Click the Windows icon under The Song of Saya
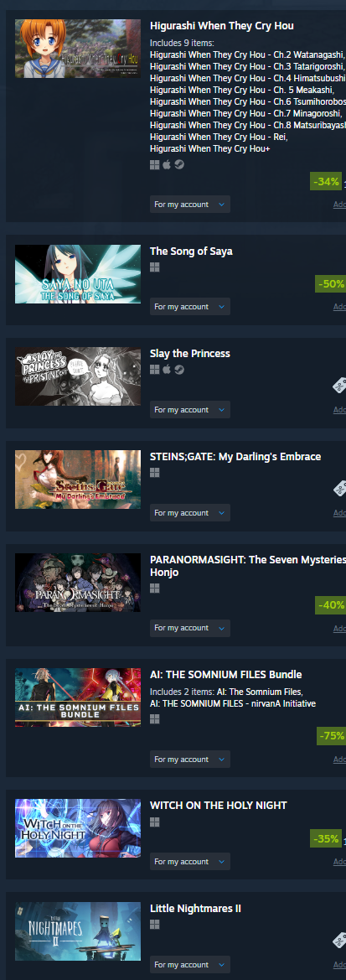Viewport: 346px width, 980px height. (155, 267)
